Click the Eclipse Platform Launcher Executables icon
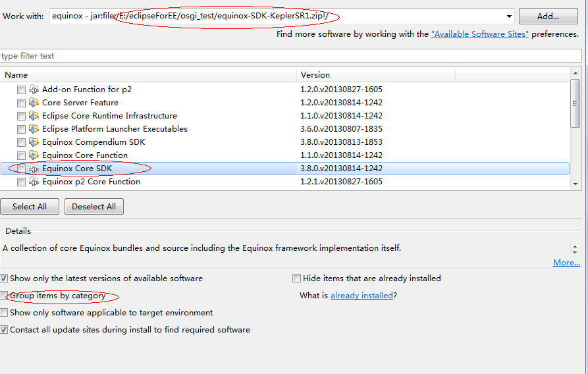The width and height of the screenshot is (588, 374). [x=34, y=129]
